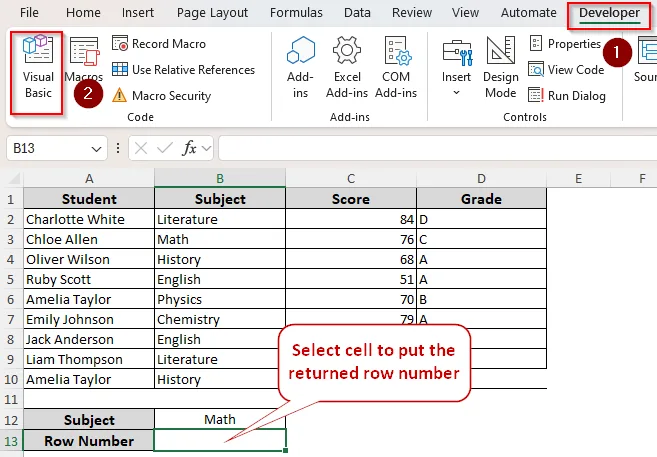Open the File menu
Viewport: 657px width, 457px height.
pyautogui.click(x=29, y=13)
